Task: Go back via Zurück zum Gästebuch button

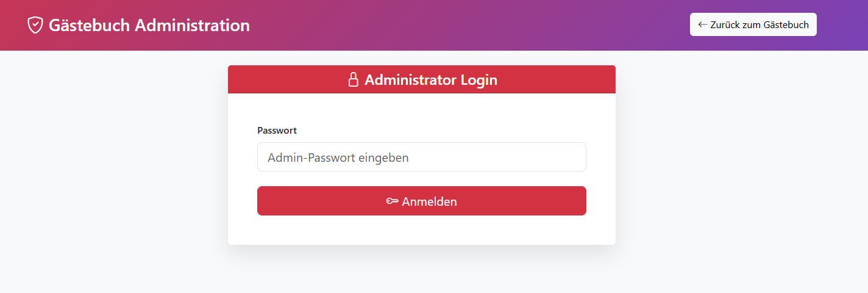Action: coord(753,25)
